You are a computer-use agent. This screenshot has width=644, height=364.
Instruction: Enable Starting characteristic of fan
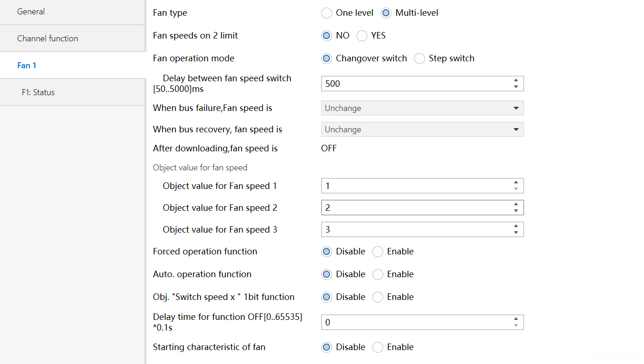[x=378, y=347]
